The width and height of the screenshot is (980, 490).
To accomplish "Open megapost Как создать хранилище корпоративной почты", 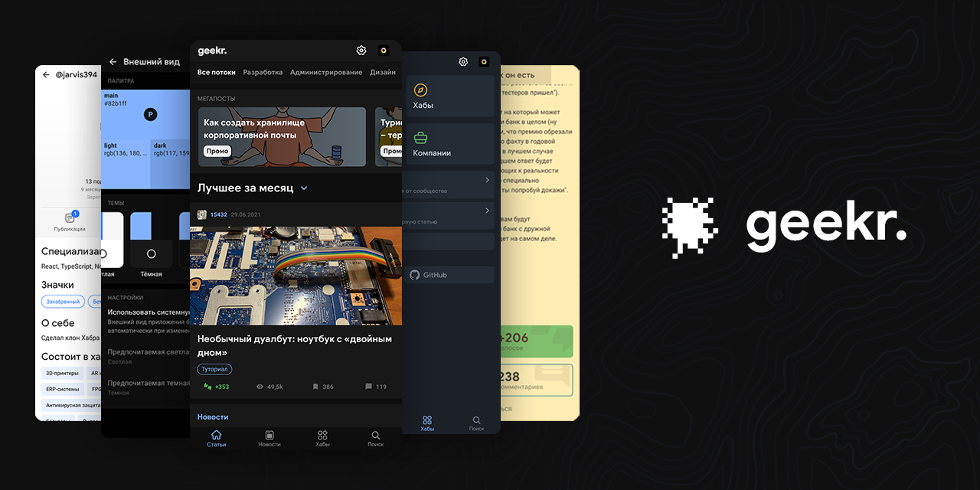I will 282,136.
